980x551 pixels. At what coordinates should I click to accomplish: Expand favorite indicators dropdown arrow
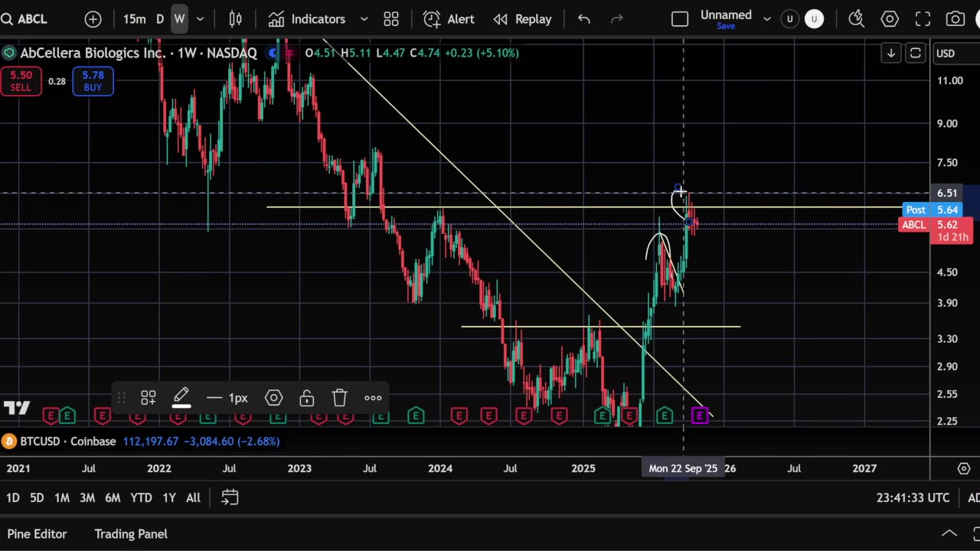point(364,19)
